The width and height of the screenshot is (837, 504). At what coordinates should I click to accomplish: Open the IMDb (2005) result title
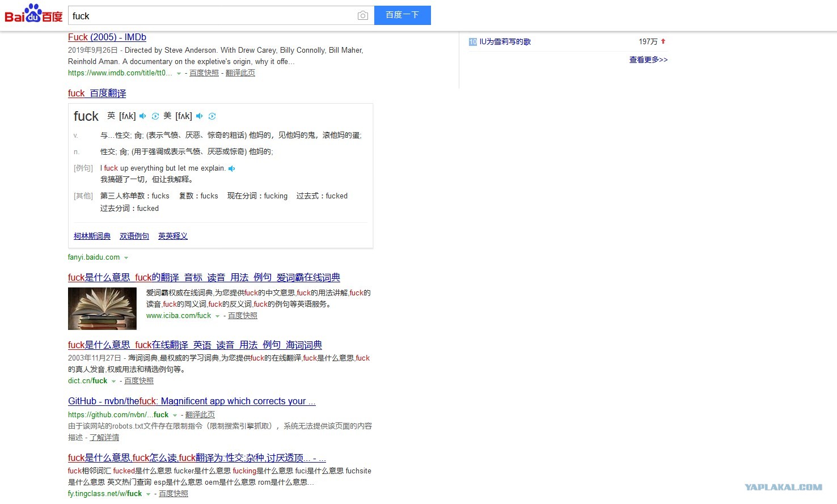click(107, 37)
